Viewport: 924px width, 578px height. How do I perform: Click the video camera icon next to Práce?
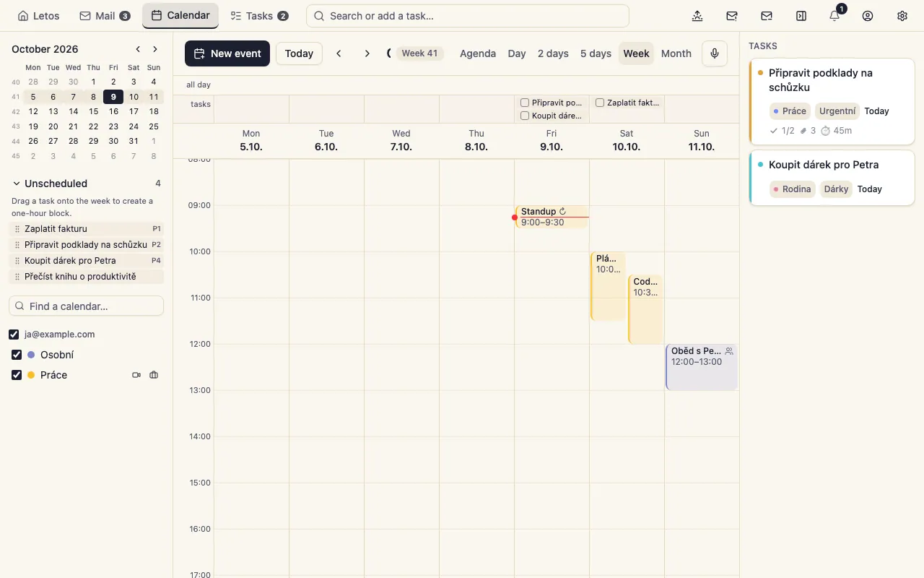click(x=136, y=375)
